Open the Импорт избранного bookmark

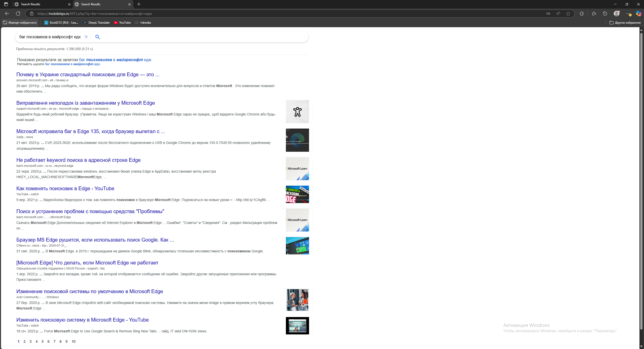(x=20, y=23)
